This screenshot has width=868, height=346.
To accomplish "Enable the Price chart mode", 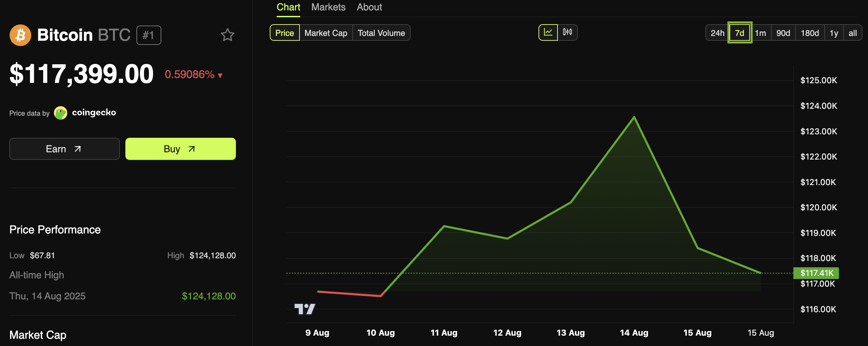I will pos(284,33).
